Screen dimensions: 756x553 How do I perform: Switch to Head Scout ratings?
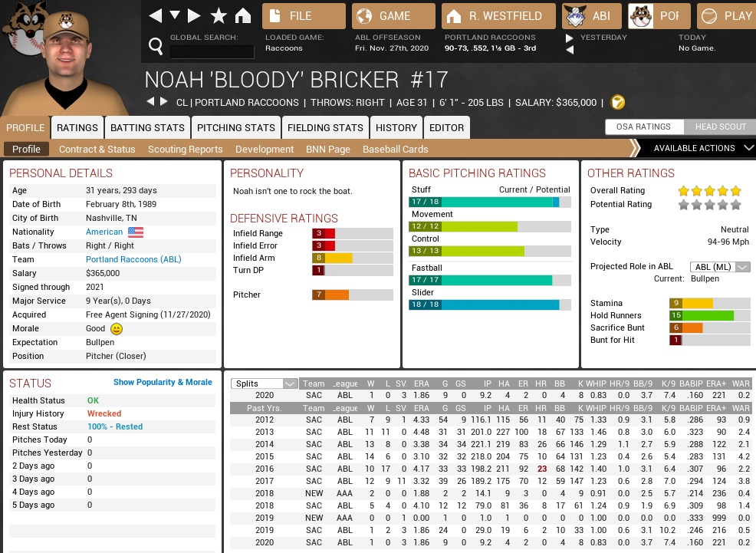pos(720,127)
